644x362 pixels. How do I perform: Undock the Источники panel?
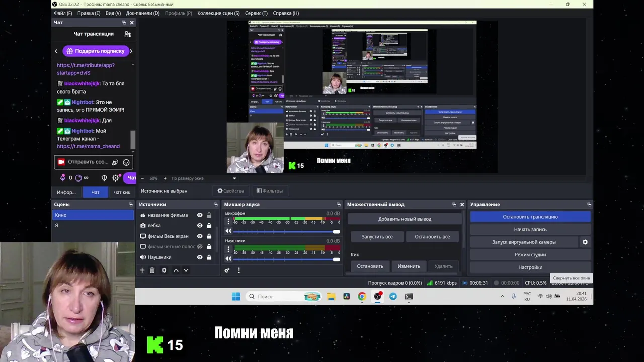coord(216,205)
